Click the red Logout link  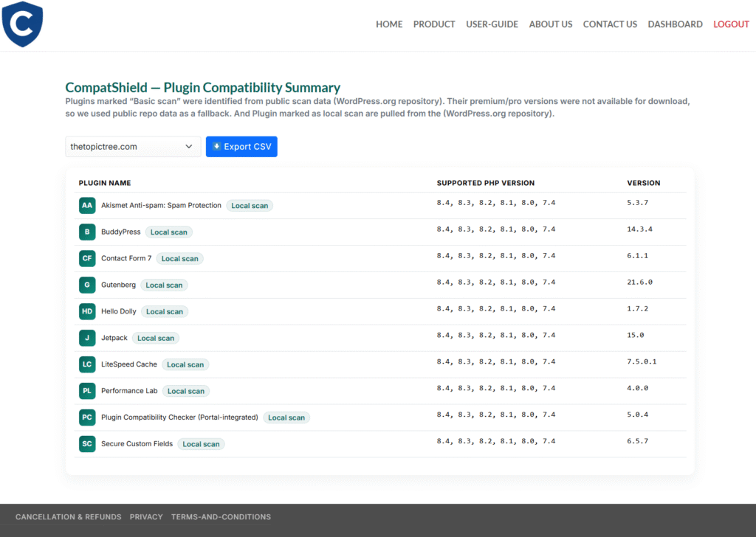[731, 24]
